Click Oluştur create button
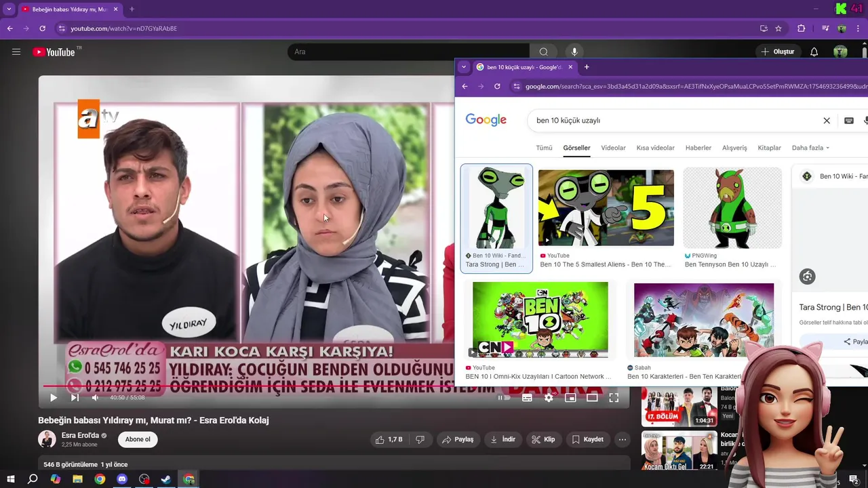 click(777, 52)
